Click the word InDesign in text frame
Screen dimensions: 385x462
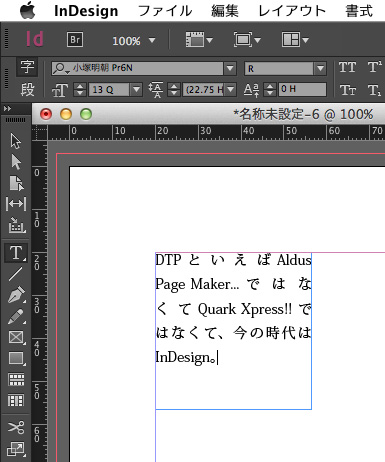pyautogui.click(x=183, y=357)
